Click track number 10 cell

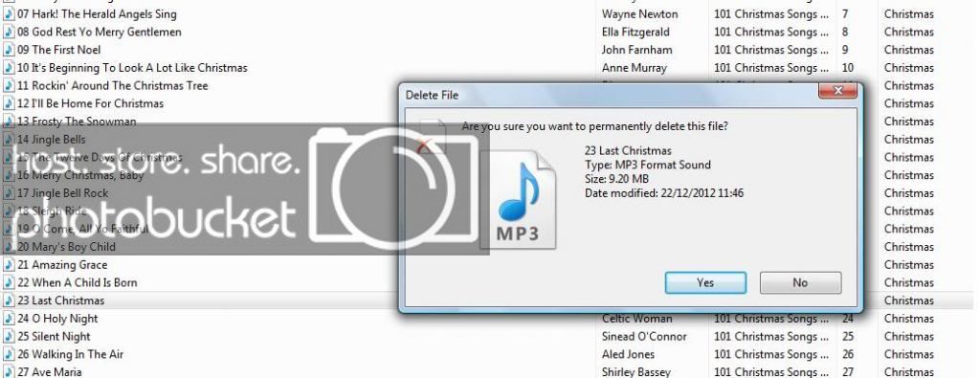[x=848, y=68]
